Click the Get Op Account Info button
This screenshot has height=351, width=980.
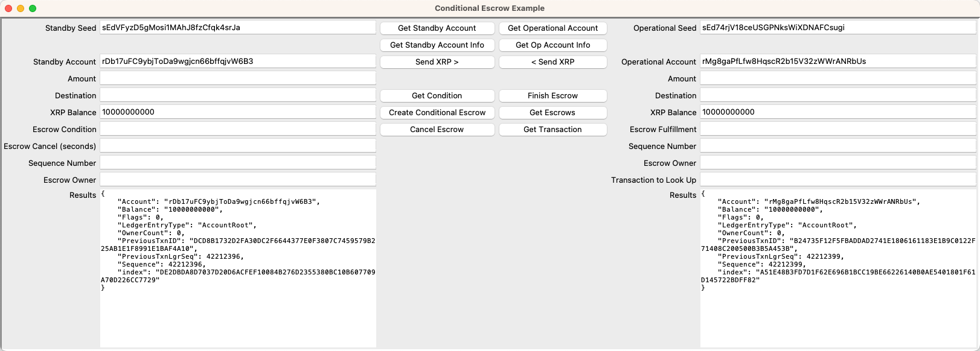tap(552, 45)
